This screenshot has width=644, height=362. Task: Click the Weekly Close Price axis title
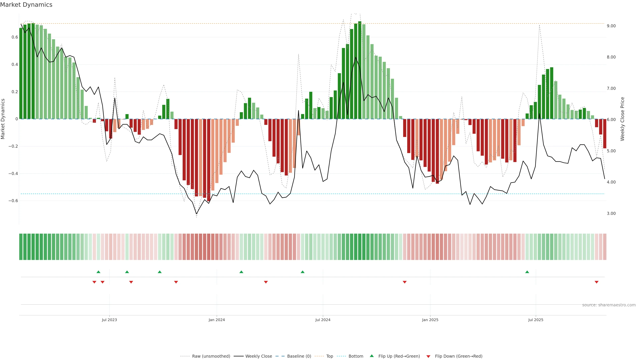pos(622,119)
